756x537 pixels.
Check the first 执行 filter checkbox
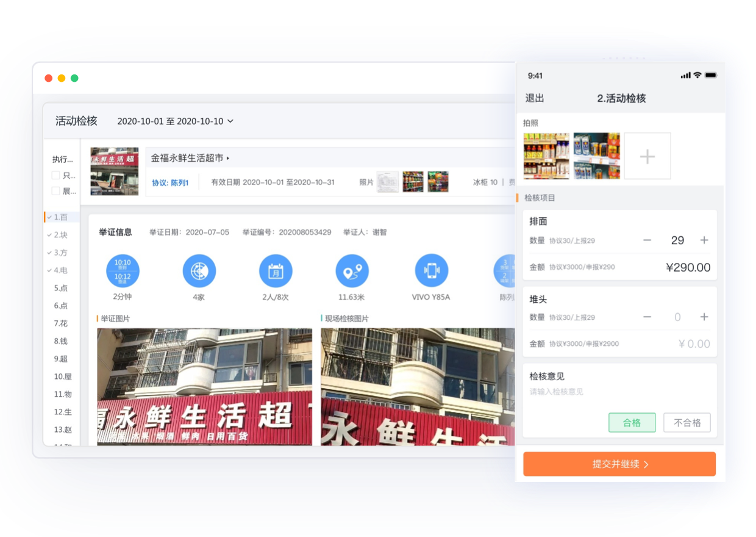tap(54, 174)
